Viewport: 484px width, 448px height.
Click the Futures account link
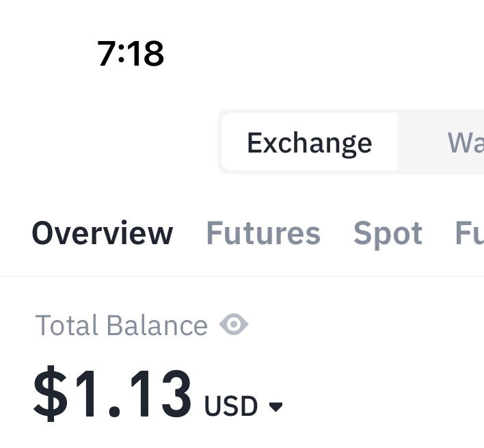(x=263, y=233)
